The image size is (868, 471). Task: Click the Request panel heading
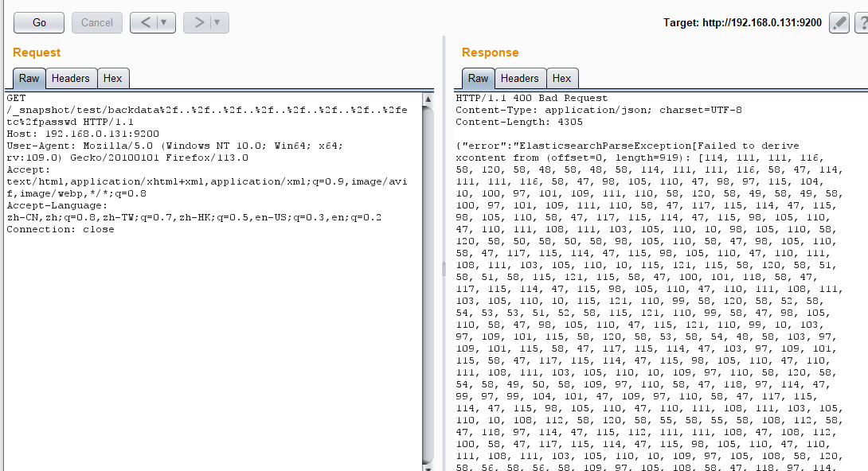(x=37, y=53)
